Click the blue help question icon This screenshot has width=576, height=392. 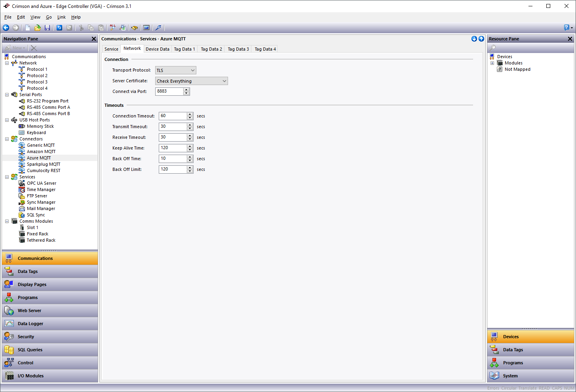[x=567, y=28]
